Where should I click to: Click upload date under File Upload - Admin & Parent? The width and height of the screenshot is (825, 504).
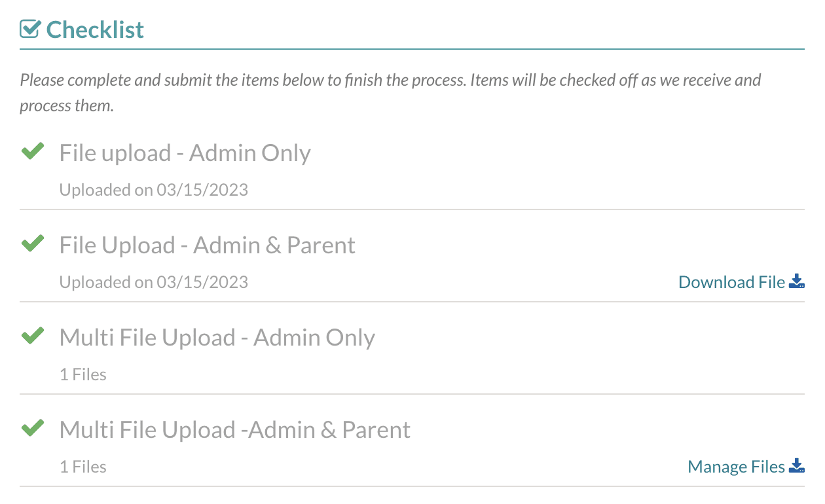[x=153, y=283]
